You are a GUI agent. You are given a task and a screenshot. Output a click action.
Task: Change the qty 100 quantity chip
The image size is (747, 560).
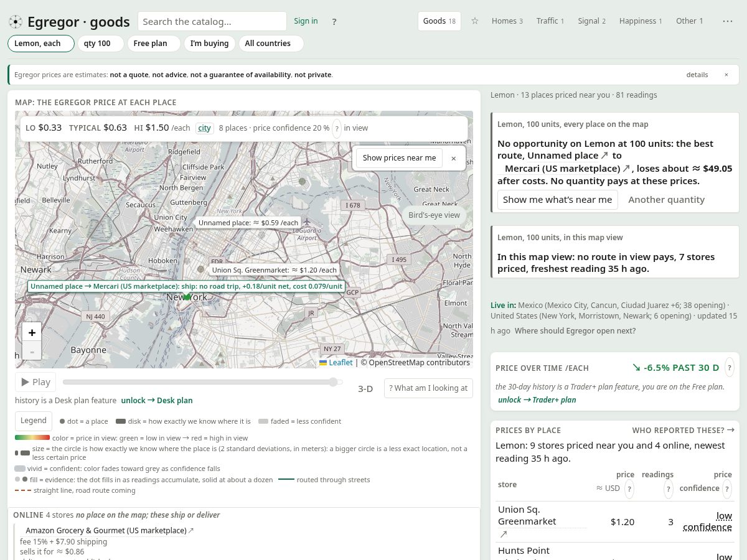click(x=100, y=44)
